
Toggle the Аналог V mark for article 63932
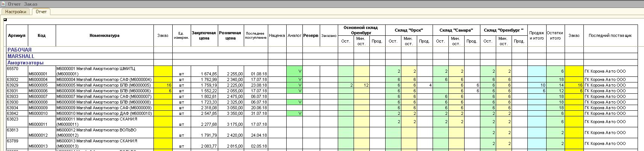click(294, 79)
